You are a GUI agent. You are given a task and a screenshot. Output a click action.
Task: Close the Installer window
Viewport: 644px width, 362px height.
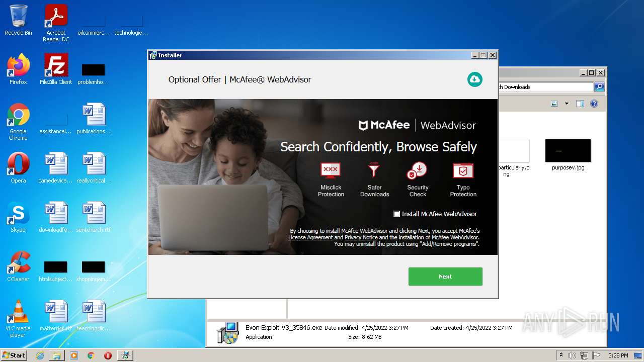click(x=493, y=55)
